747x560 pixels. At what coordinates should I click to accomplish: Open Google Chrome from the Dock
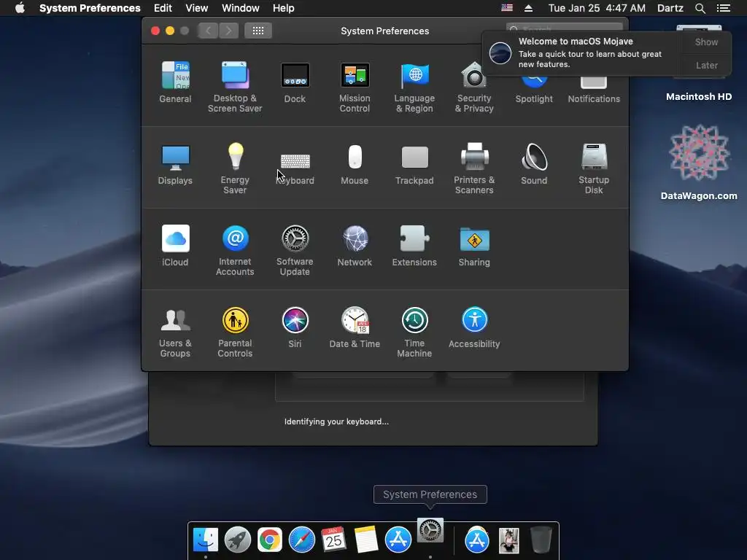[270, 540]
